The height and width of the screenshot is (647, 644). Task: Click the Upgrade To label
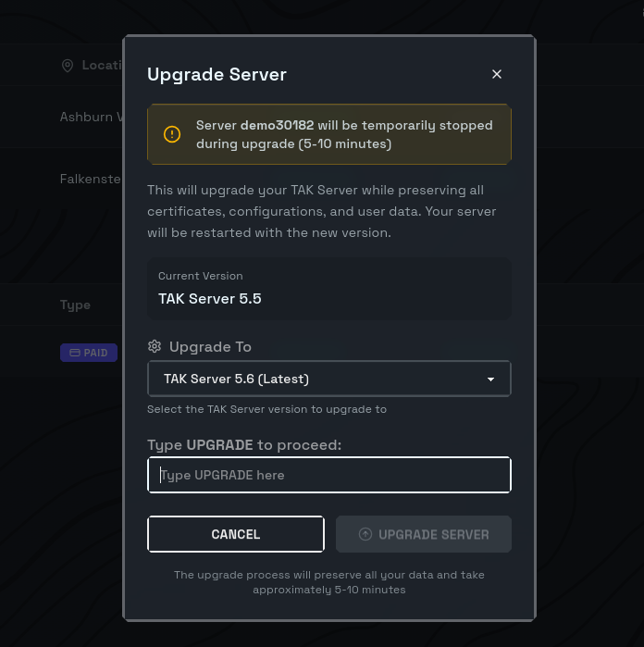pos(210,346)
